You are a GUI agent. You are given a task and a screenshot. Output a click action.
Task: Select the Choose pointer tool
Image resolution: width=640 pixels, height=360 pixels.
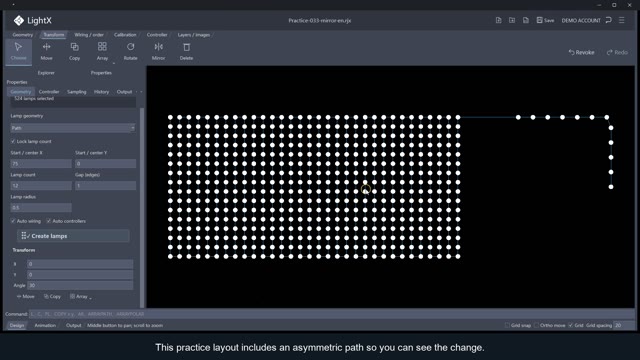coord(18,51)
